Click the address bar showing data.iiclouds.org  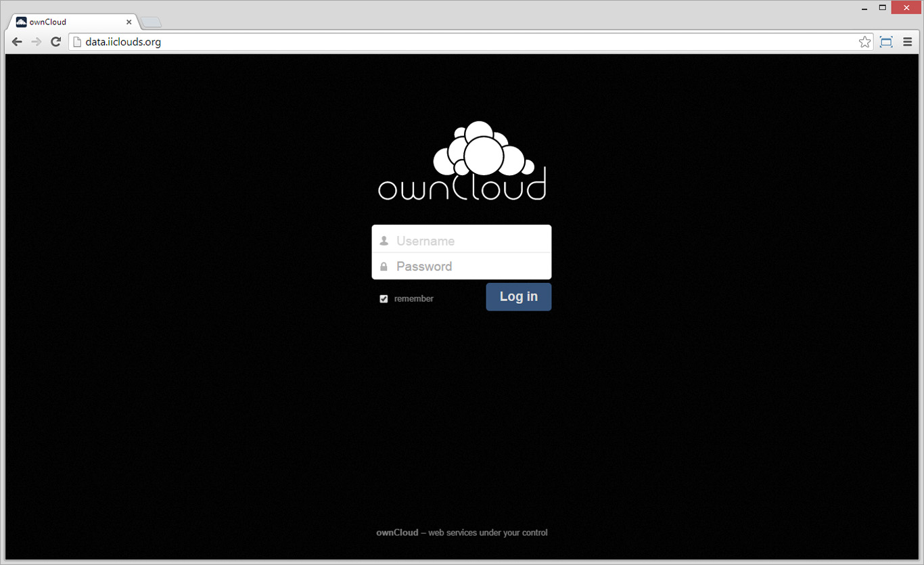(x=471, y=42)
